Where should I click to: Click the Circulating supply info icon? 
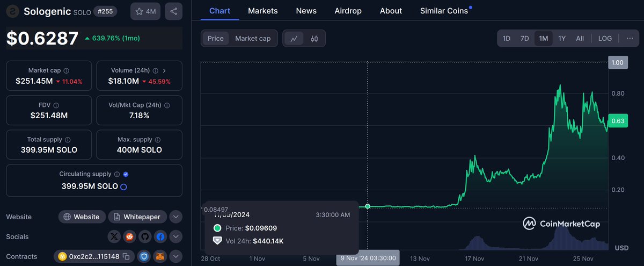coord(116,174)
